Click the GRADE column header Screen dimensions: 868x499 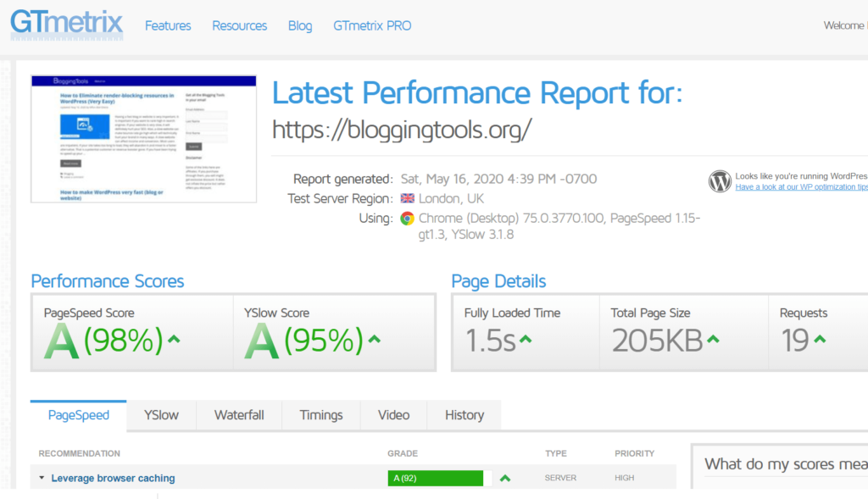403,453
